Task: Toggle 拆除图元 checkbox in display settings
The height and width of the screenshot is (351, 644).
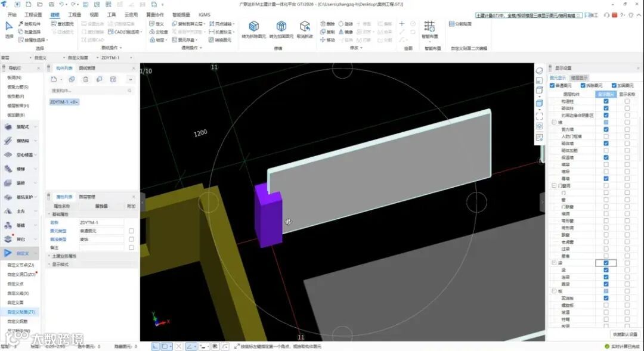Action: pos(583,85)
